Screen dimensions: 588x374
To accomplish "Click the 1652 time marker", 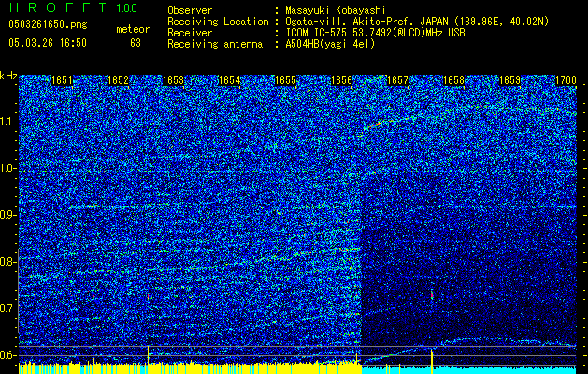I will [118, 80].
